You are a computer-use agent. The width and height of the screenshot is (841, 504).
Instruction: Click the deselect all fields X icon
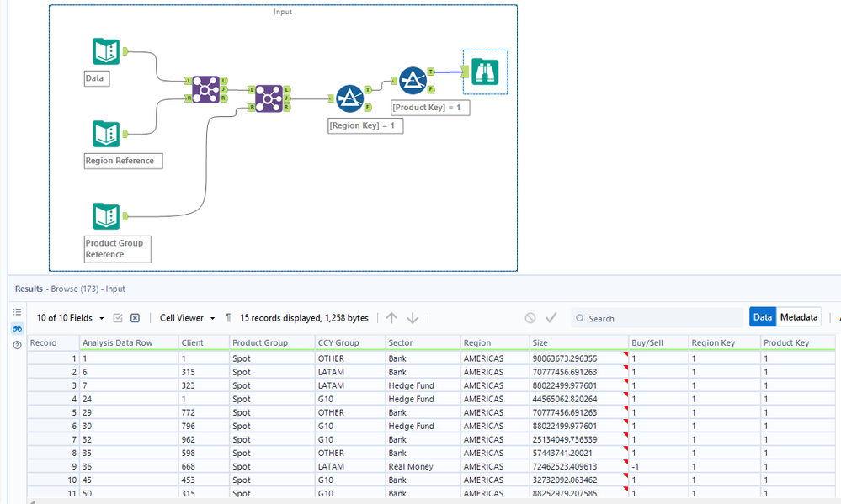pyautogui.click(x=136, y=318)
